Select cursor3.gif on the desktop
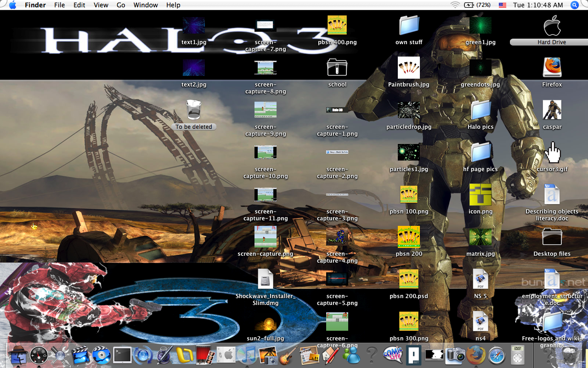Screen dimensions: 588x368 [552, 153]
